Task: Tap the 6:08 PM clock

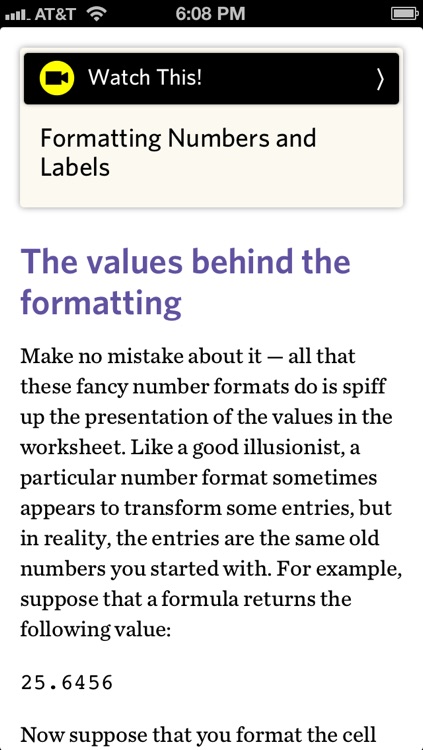Action: (211, 13)
